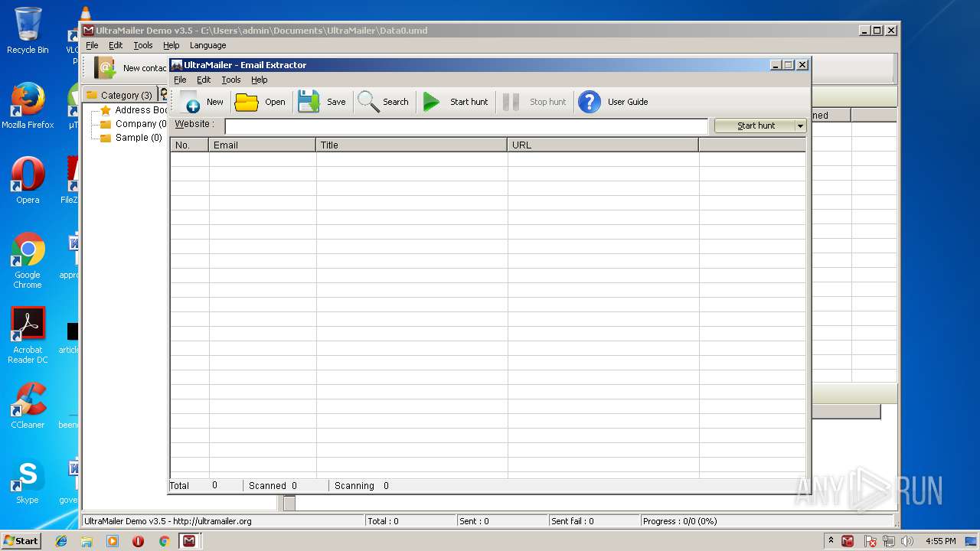Open media player taskbar icon
Viewport: 980px width, 551px height.
[x=113, y=541]
